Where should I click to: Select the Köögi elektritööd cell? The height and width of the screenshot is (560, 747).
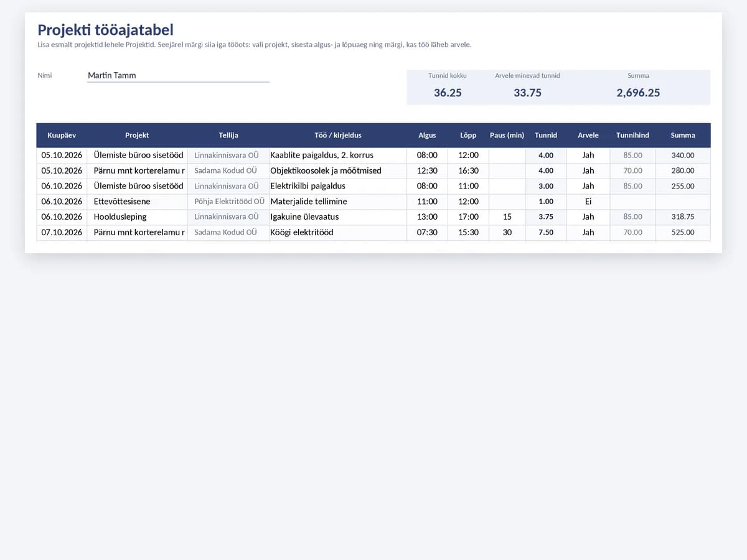(338, 232)
